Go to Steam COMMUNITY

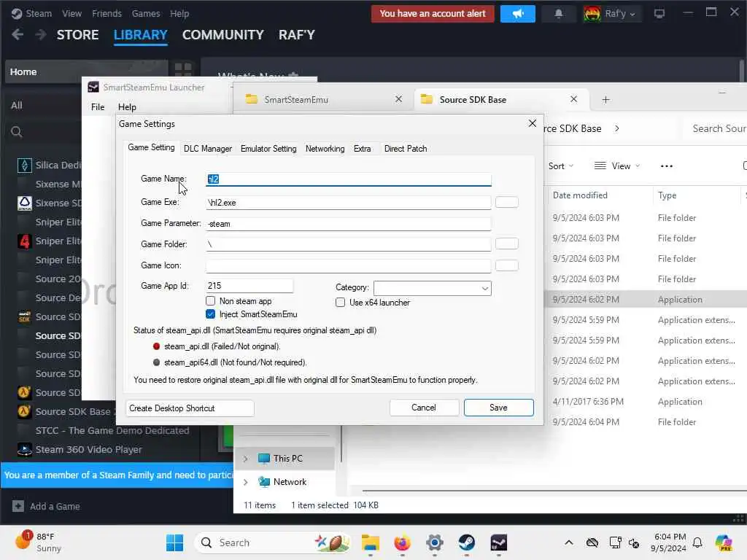(x=223, y=35)
